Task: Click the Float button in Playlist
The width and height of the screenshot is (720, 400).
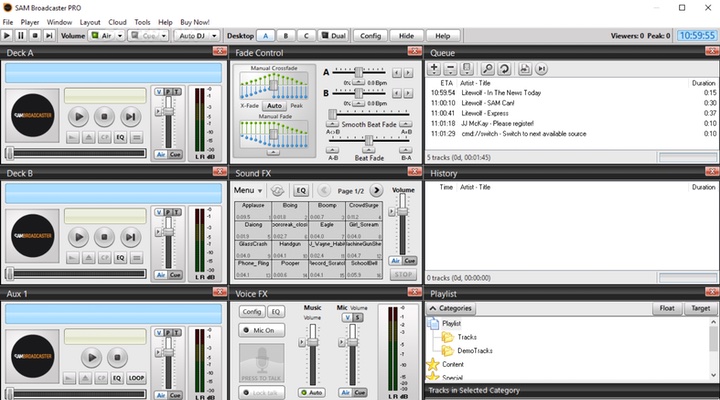Action: (x=667, y=308)
